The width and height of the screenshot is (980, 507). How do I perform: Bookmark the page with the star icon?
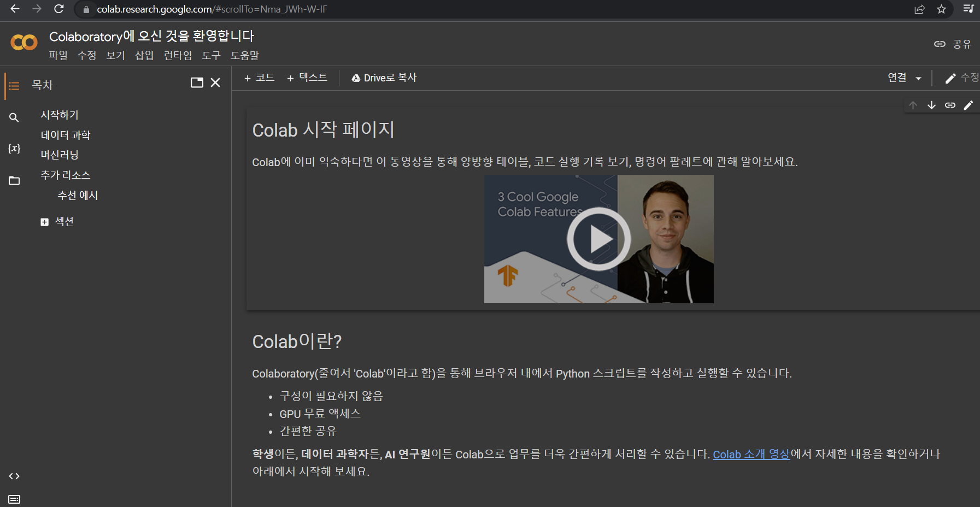[941, 9]
